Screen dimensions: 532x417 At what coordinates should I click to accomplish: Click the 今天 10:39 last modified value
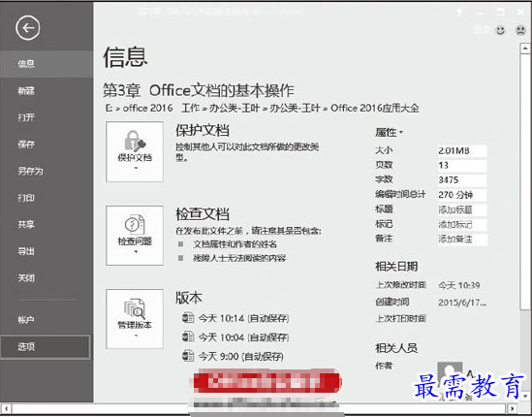(x=459, y=285)
